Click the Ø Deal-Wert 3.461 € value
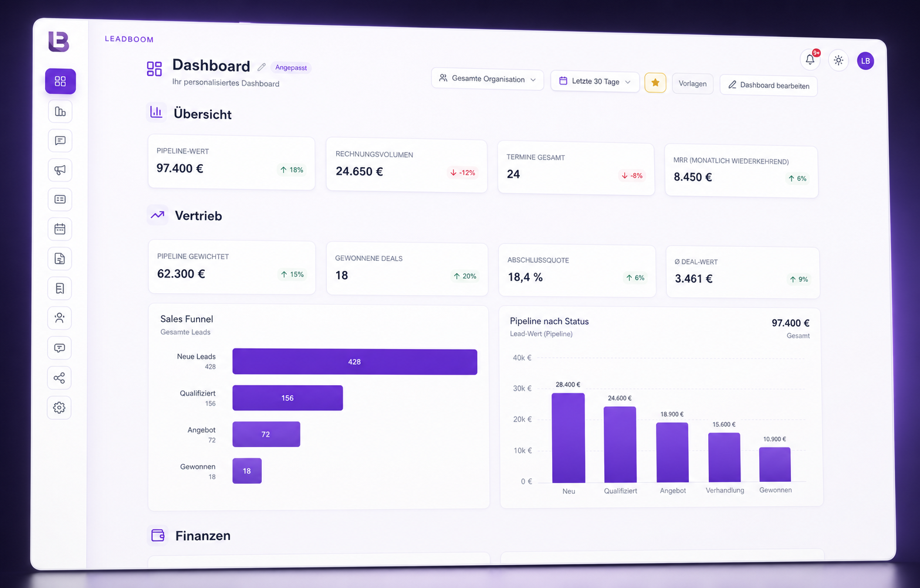 click(x=694, y=278)
